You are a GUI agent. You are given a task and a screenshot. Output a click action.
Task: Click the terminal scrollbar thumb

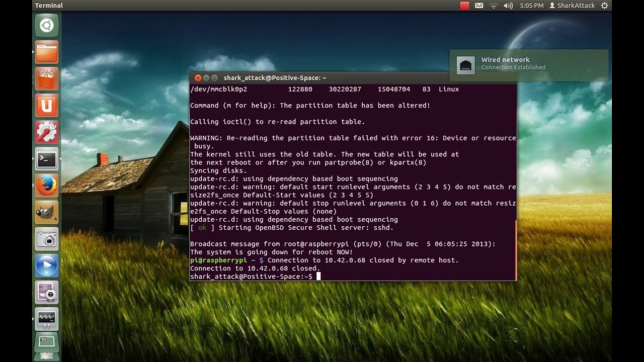[x=516, y=250]
